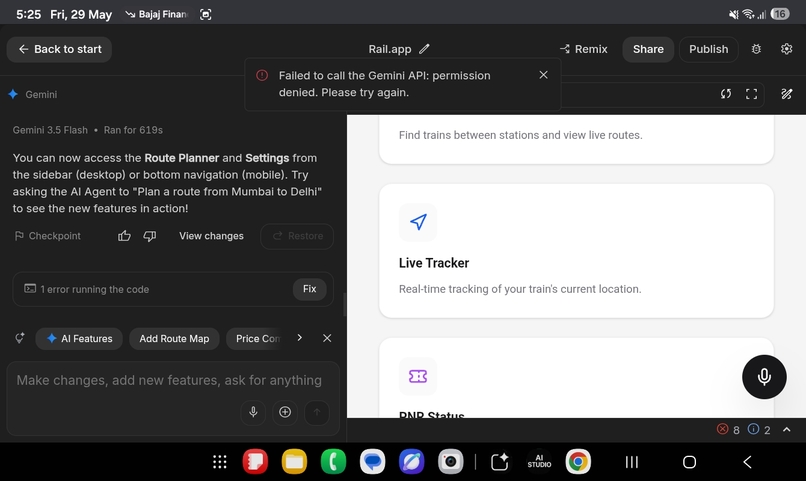Edit the Rail.app name with pencil icon

tap(424, 49)
